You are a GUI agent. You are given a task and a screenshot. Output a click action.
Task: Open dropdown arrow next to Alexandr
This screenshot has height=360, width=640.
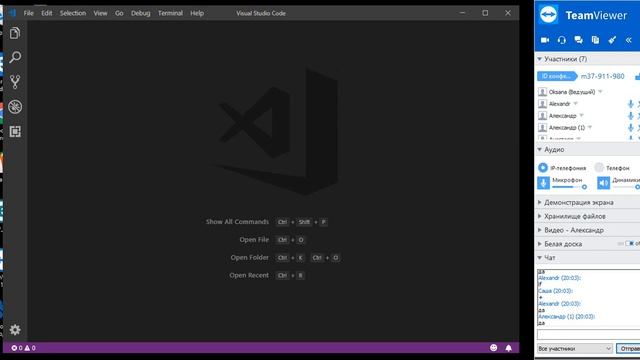(x=576, y=104)
